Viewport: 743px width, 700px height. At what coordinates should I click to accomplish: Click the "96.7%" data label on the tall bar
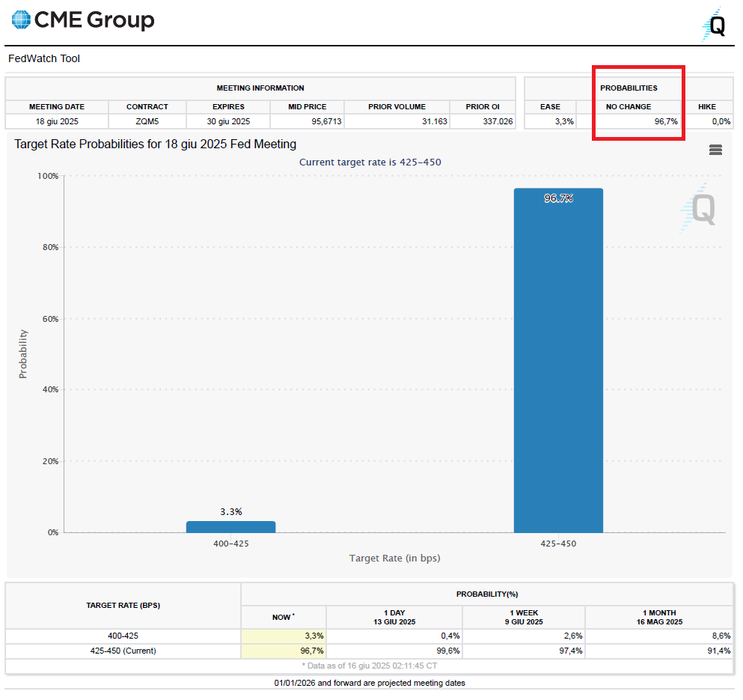(559, 198)
